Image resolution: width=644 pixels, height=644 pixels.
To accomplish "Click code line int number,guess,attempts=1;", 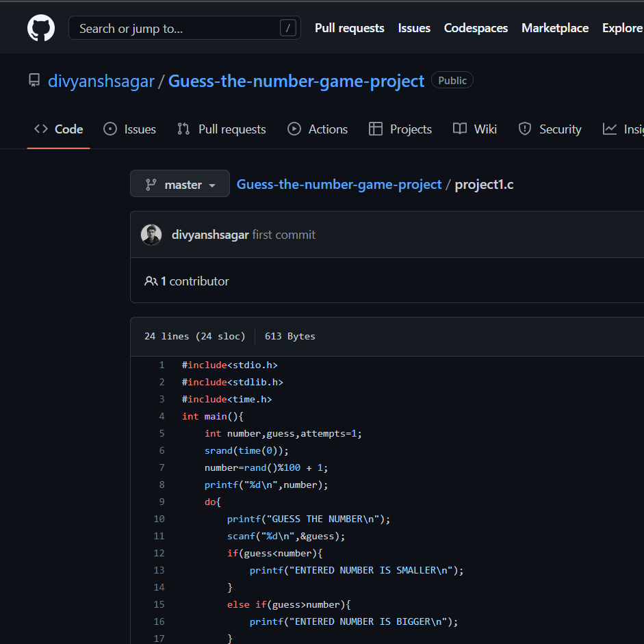I will click(x=283, y=433).
